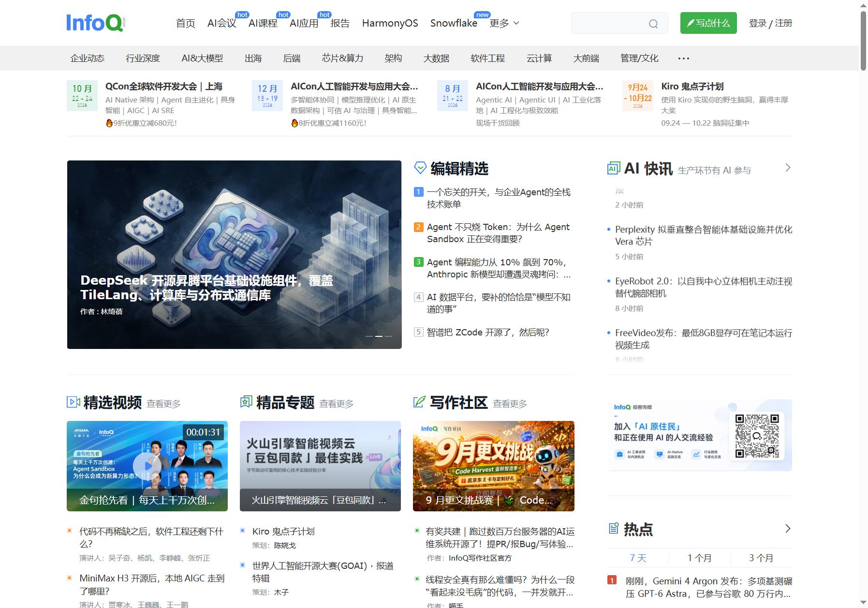Viewport: 868px width, 608px height.
Task: Open the EyeRobot 2.0 news item
Action: (704, 287)
